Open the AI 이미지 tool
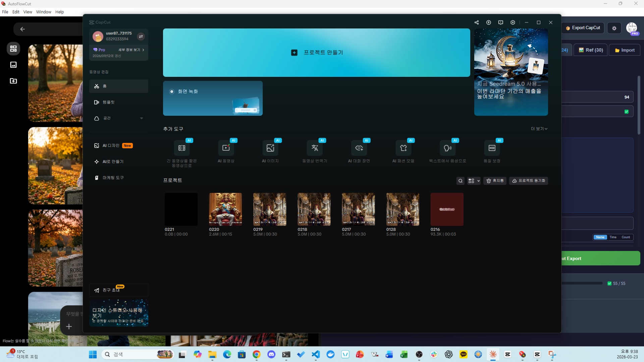The width and height of the screenshot is (644, 362). click(x=270, y=148)
